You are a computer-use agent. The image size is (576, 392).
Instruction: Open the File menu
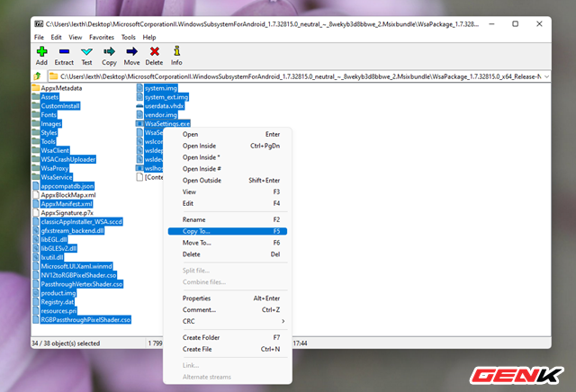(39, 38)
